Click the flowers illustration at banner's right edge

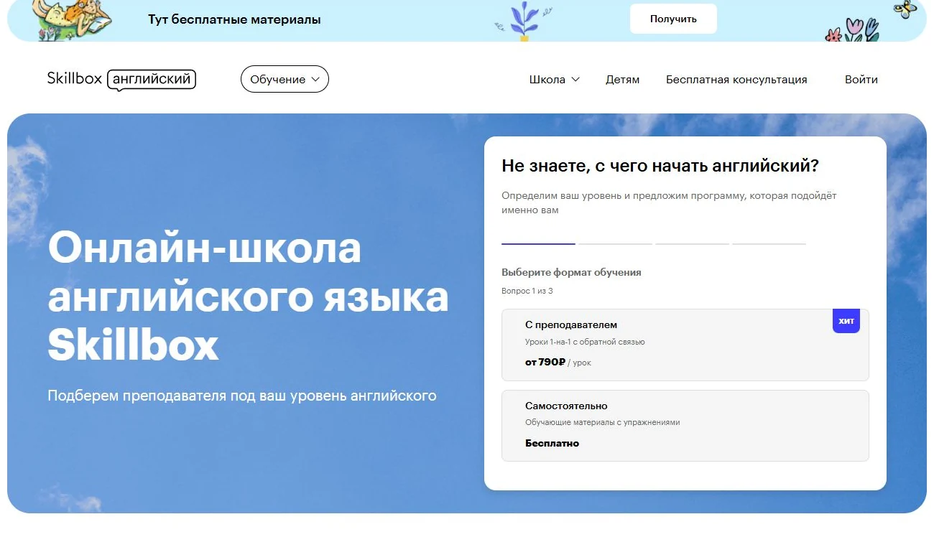854,30
